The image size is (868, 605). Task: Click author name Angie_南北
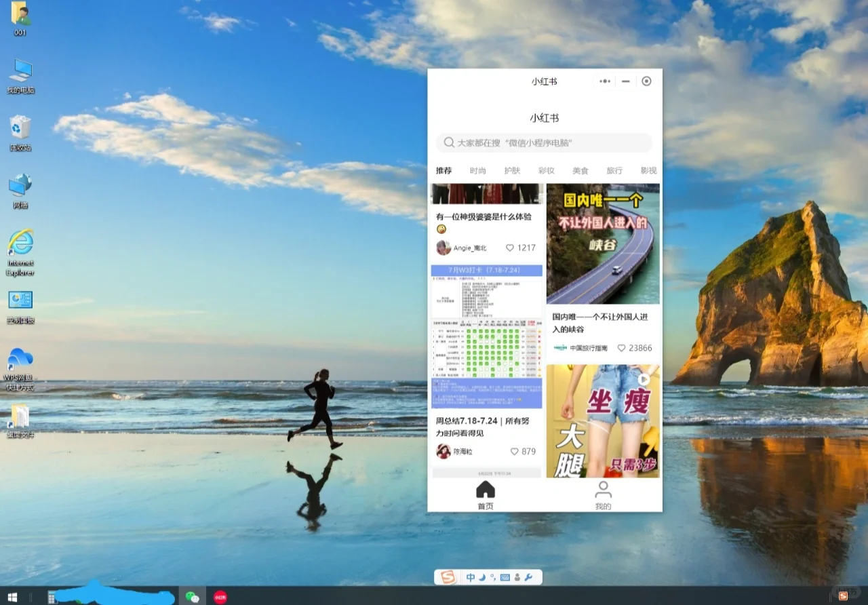click(x=471, y=248)
